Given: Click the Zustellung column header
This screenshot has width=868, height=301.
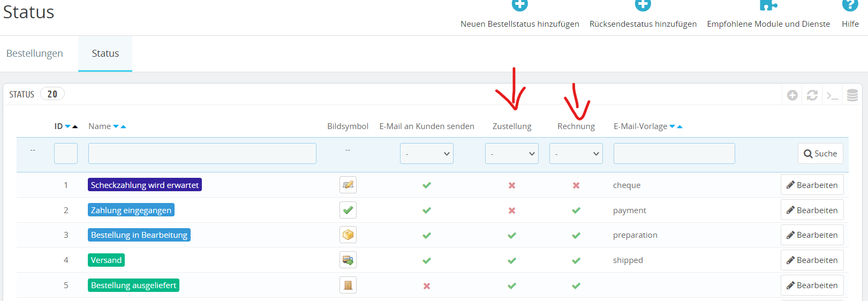Looking at the screenshot, I should coord(512,126).
